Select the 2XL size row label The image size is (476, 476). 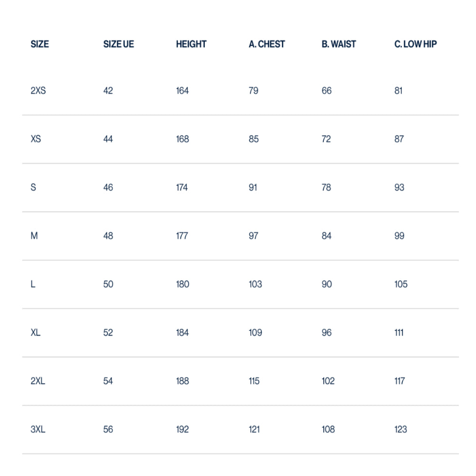click(x=38, y=381)
